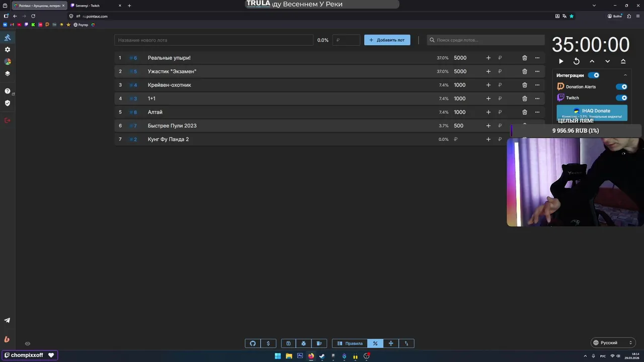
Task: Open more options for Крейвен-охотник
Action: tap(537, 85)
